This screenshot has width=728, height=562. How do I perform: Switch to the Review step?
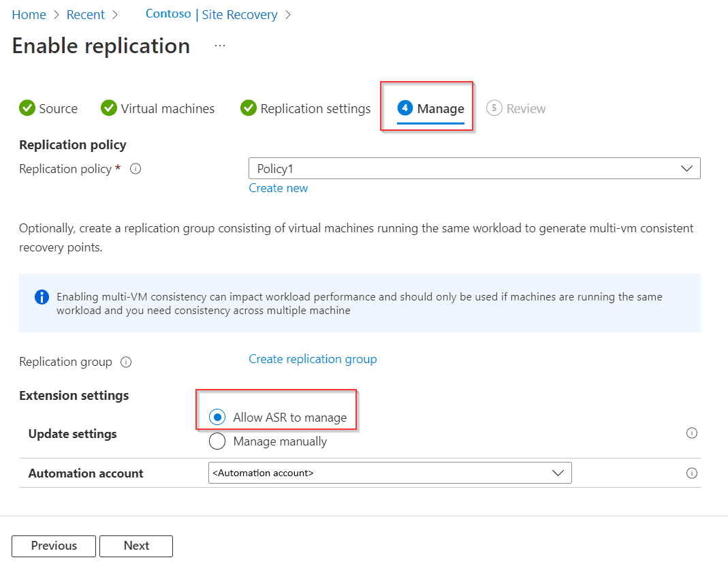516,108
